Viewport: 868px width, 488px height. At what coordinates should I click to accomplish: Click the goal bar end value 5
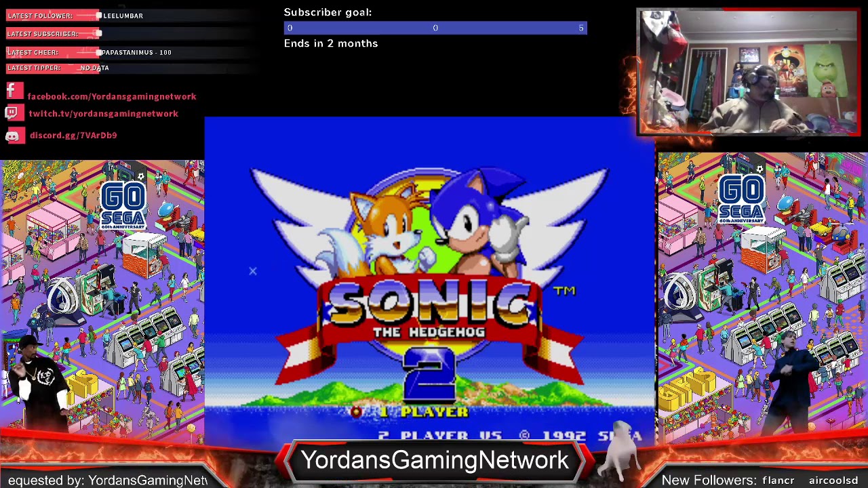581,28
